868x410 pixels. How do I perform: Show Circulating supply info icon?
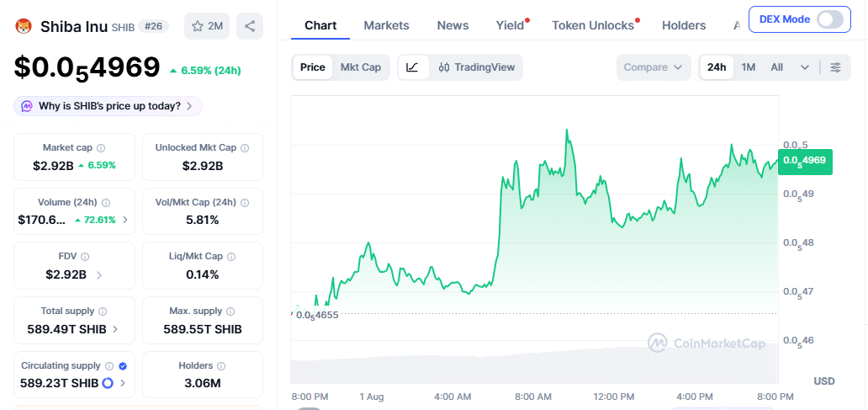(x=109, y=365)
